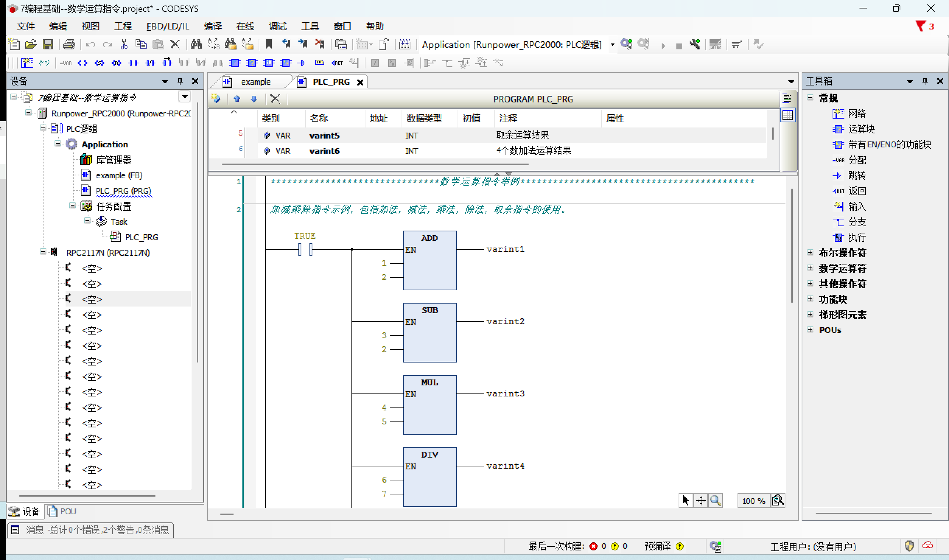The width and height of the screenshot is (949, 560).
Task: Collapse the RPC2117N tree node
Action: coord(43,252)
